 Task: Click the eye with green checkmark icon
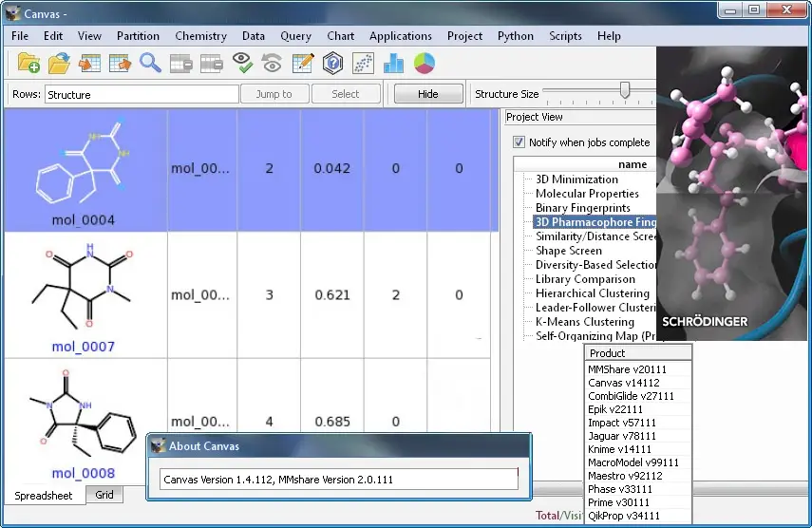pyautogui.click(x=242, y=63)
